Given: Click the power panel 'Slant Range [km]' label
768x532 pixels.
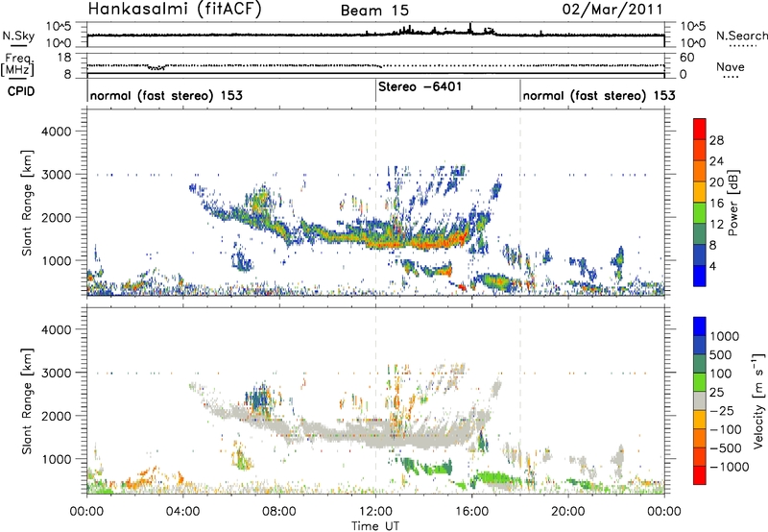Looking at the screenshot, I should pyautogui.click(x=27, y=203).
